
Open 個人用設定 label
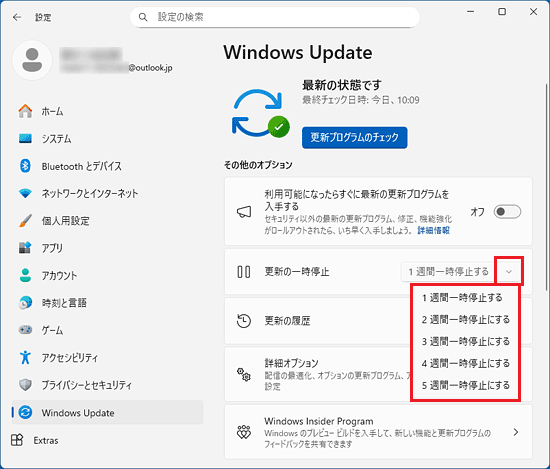pos(66,221)
